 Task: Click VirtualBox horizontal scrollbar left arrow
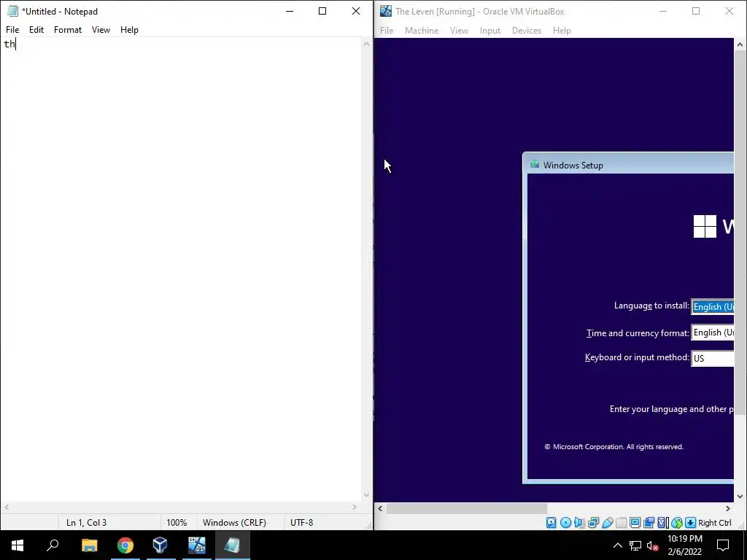(380, 508)
